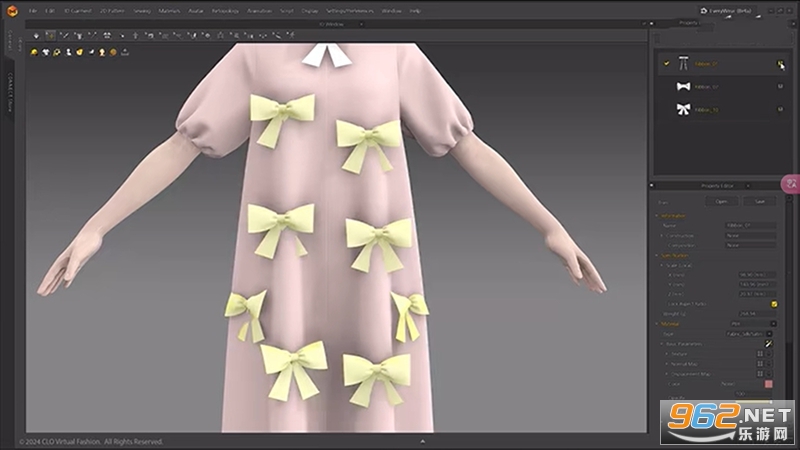Click the X (mm) scale field

(x=758, y=275)
